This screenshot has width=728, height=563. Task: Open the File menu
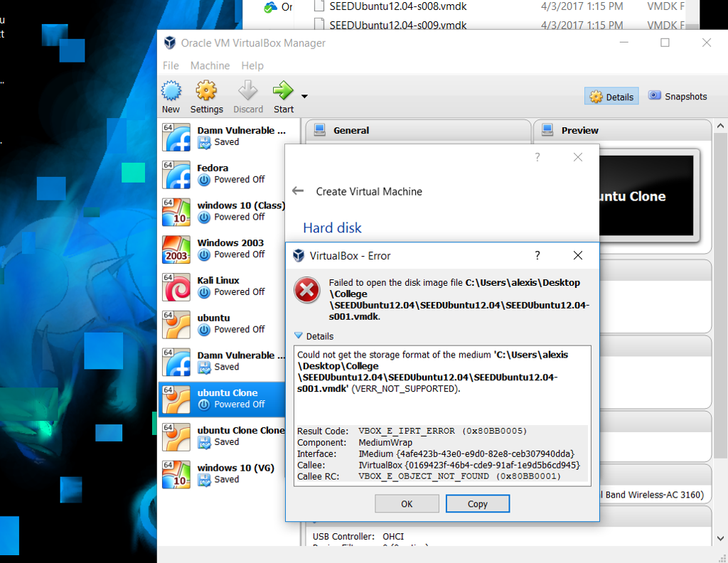[171, 65]
